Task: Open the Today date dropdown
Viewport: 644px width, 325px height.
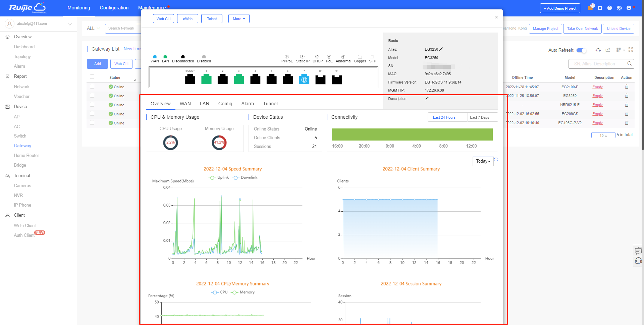Action: pyautogui.click(x=483, y=161)
